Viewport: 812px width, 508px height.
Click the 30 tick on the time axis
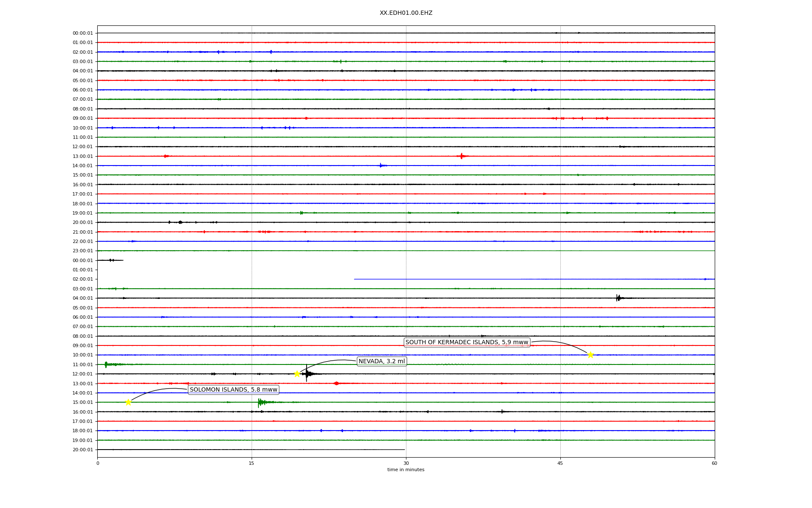point(406,463)
